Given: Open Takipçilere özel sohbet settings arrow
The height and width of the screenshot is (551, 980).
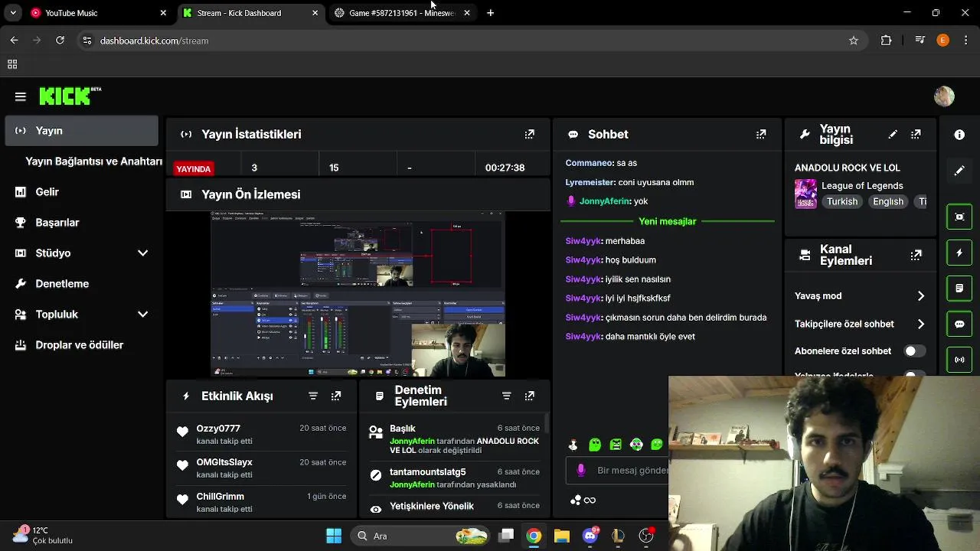Looking at the screenshot, I should click(920, 324).
